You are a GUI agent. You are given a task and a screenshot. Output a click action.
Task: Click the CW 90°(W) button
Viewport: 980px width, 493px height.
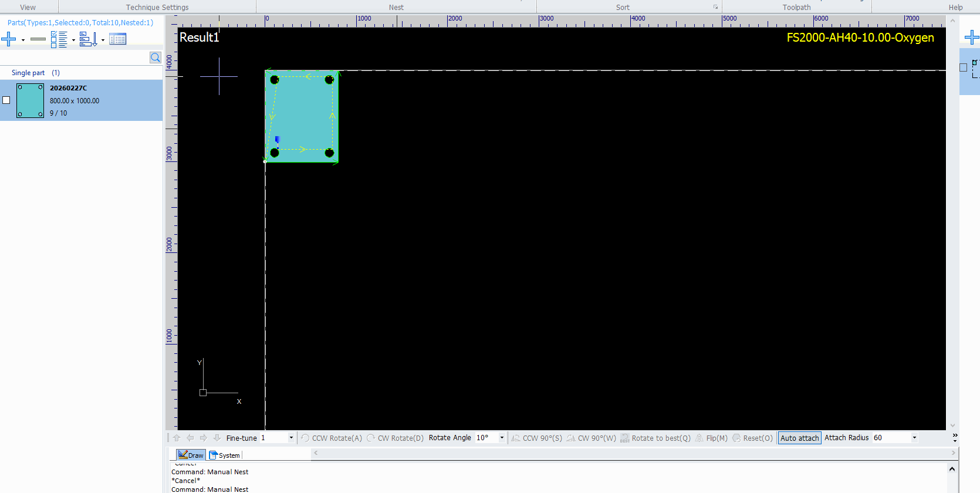(x=592, y=438)
